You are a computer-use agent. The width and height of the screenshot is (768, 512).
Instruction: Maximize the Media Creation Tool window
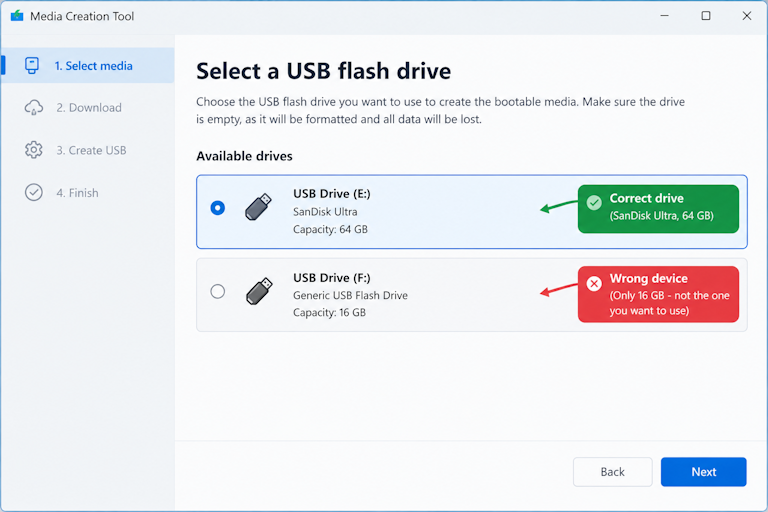point(706,16)
